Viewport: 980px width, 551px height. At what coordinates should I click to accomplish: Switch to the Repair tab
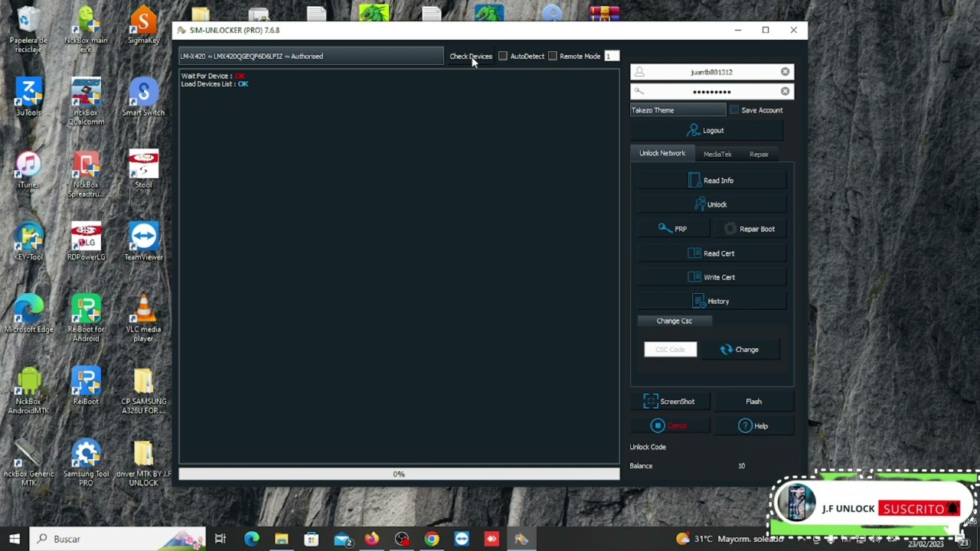(759, 154)
